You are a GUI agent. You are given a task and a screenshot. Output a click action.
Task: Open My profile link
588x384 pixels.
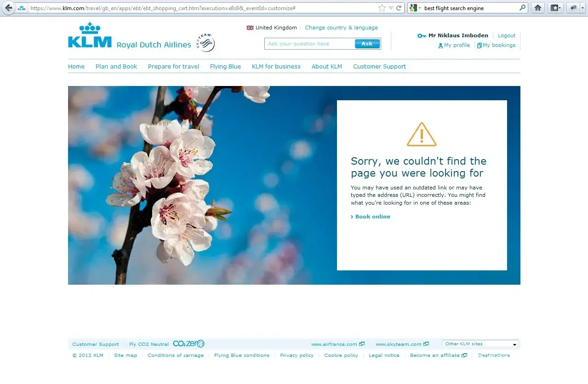pos(454,45)
